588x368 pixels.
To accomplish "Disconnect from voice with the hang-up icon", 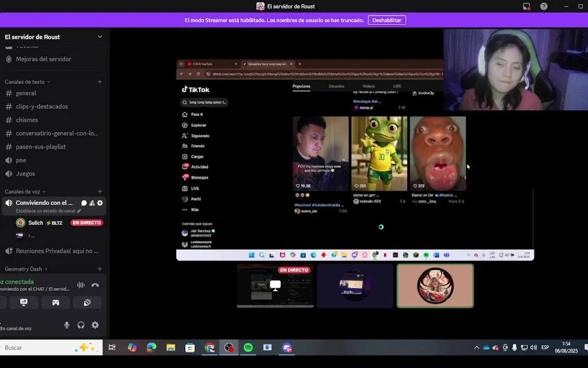I will 95,285.
